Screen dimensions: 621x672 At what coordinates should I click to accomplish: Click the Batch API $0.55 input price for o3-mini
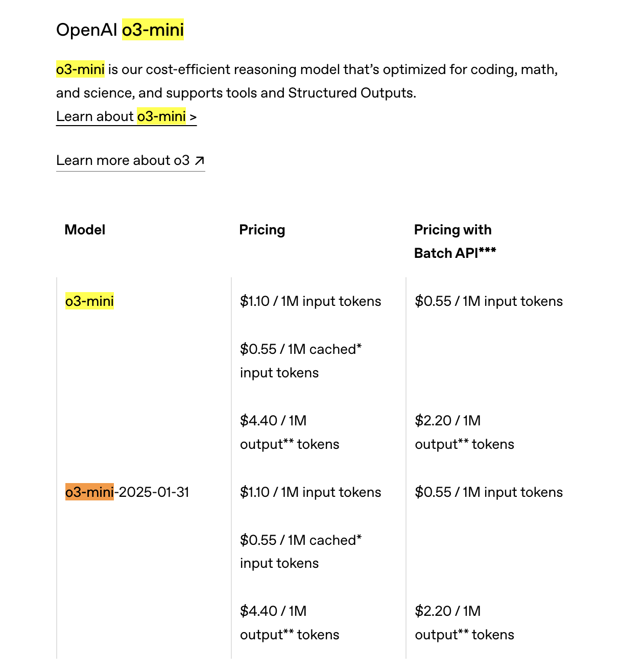pos(489,301)
